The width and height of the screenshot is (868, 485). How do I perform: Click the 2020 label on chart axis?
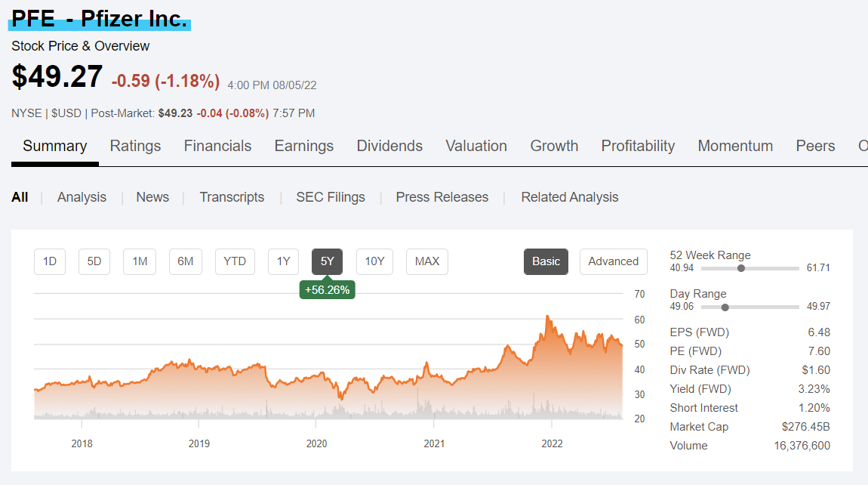tap(317, 444)
